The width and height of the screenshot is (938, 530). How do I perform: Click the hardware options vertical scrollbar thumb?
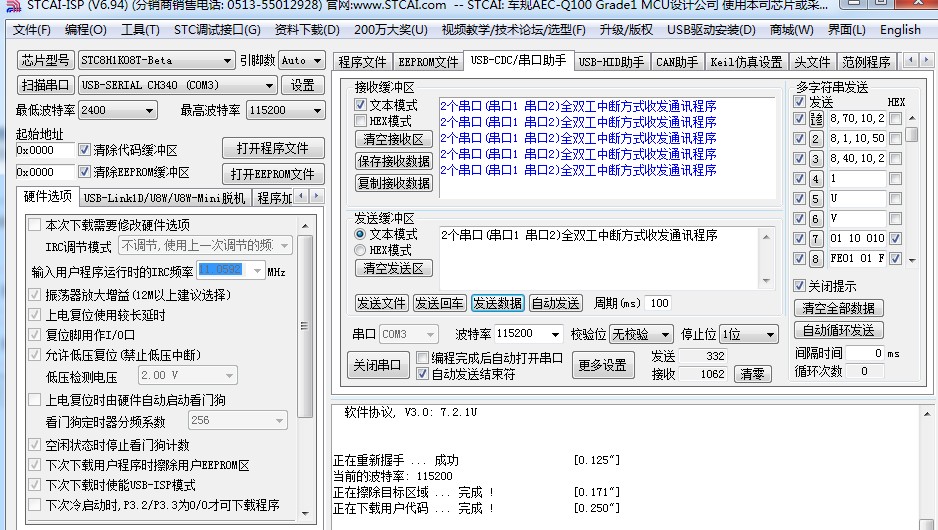click(305, 326)
